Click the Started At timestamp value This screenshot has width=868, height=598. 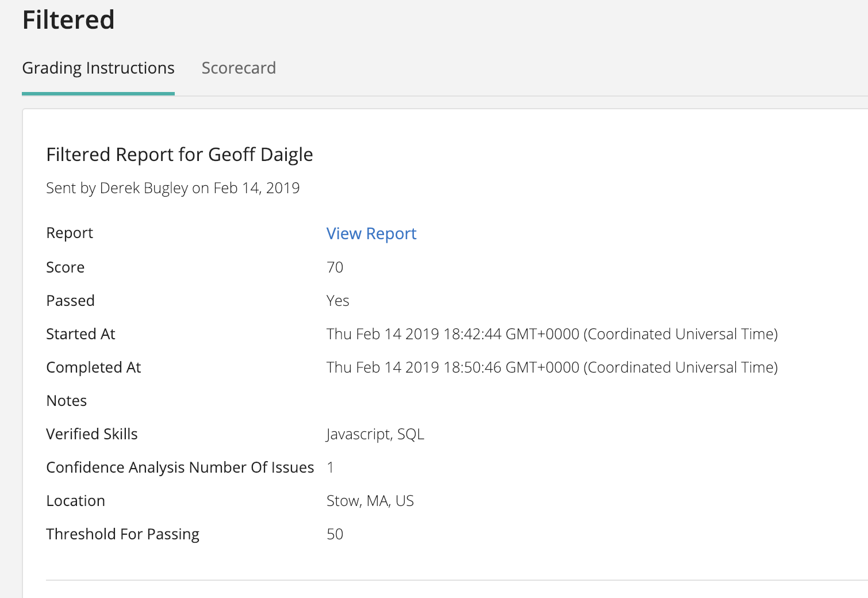(x=552, y=334)
